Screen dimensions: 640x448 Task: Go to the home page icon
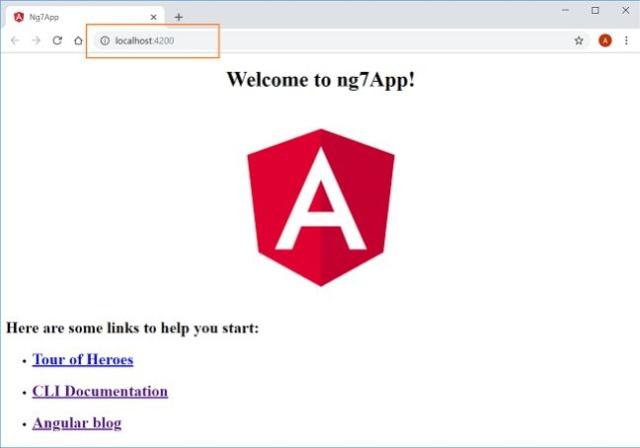coord(78,40)
